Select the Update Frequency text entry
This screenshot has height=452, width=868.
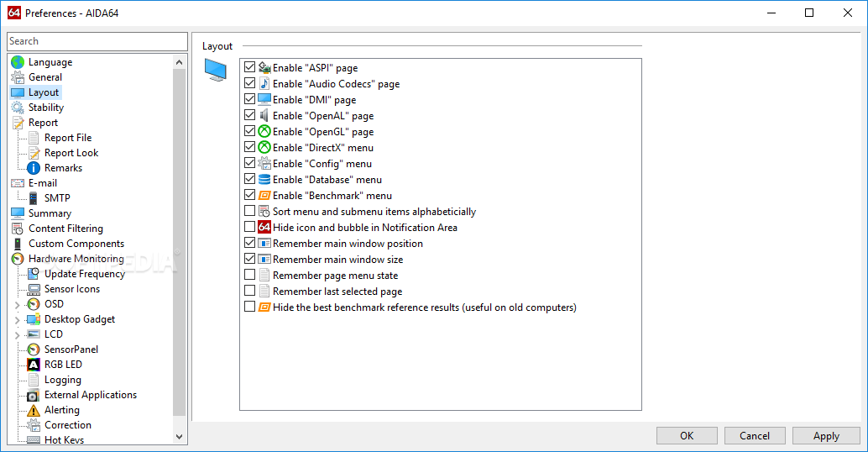(x=85, y=274)
